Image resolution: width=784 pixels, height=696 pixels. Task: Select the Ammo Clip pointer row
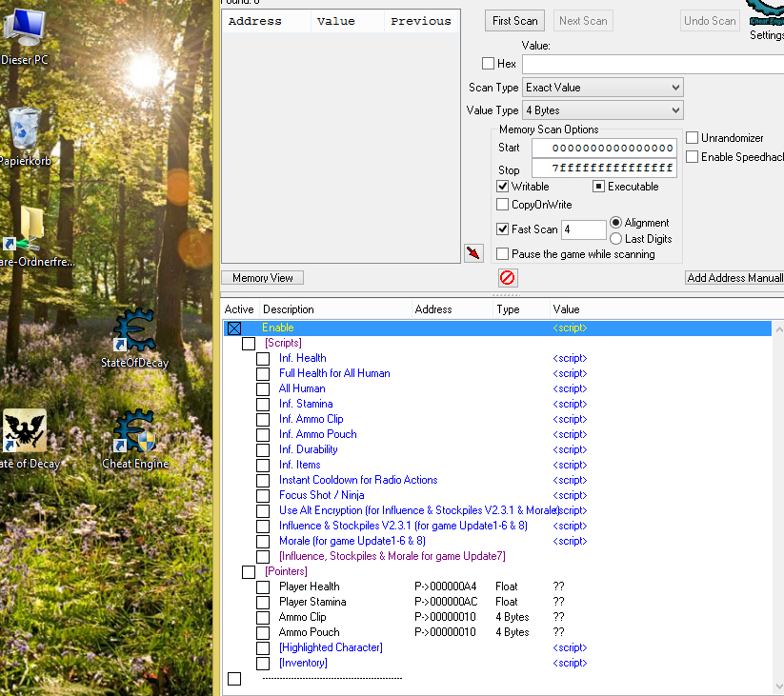tap(497, 617)
